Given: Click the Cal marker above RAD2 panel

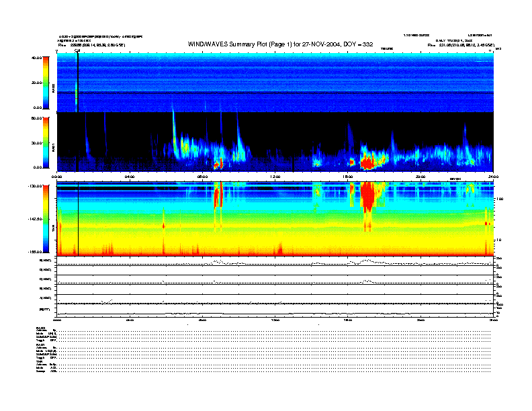Looking at the screenshot, I should [x=77, y=50].
